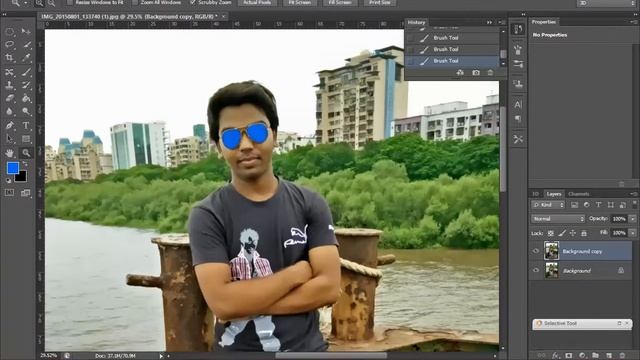Expand History panel double-arrow
The height and width of the screenshot is (360, 640).
(489, 22)
